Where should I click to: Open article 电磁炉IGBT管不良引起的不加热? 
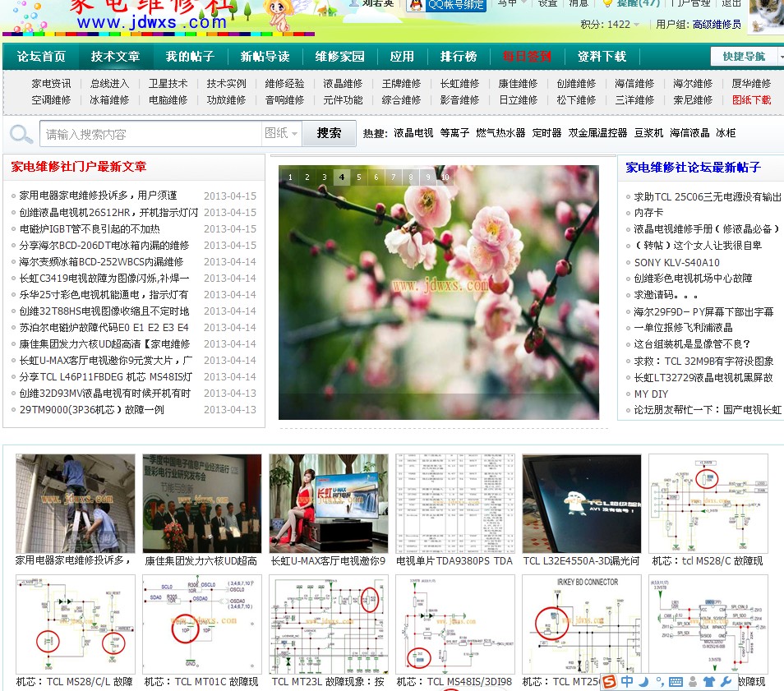coord(90,229)
